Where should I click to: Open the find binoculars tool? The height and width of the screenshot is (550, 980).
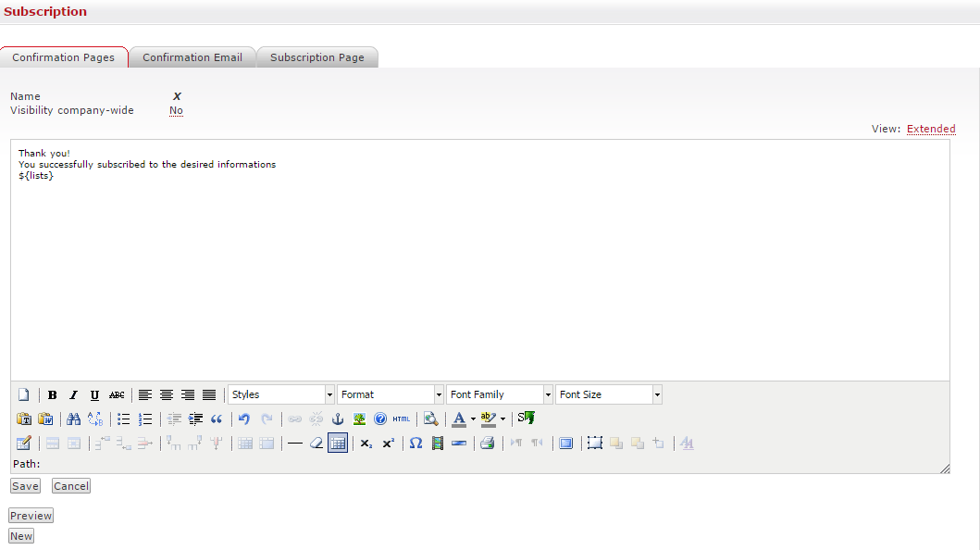(74, 419)
